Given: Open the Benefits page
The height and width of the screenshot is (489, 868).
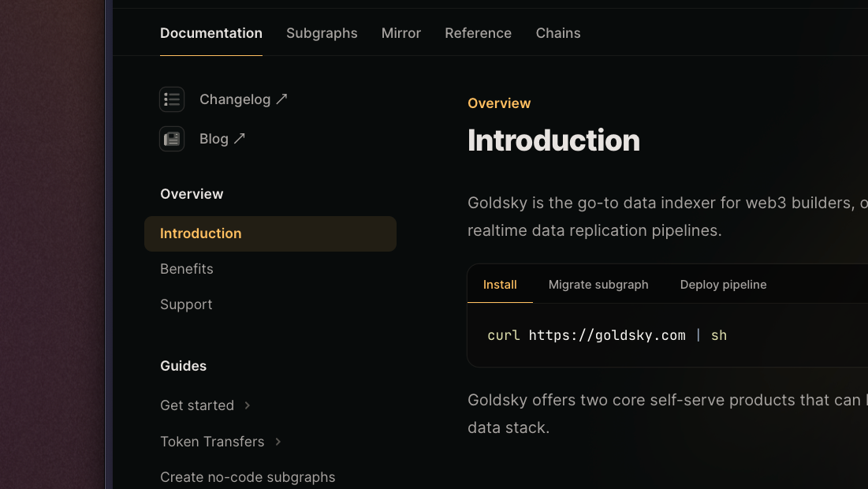Looking at the screenshot, I should pyautogui.click(x=187, y=269).
